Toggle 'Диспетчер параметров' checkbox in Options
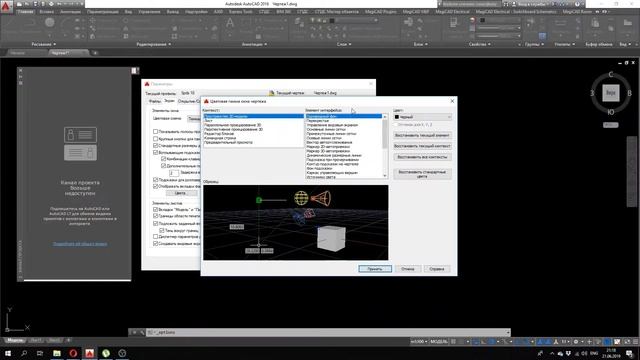Image resolution: width=640 pixels, height=360 pixels. pos(156,237)
